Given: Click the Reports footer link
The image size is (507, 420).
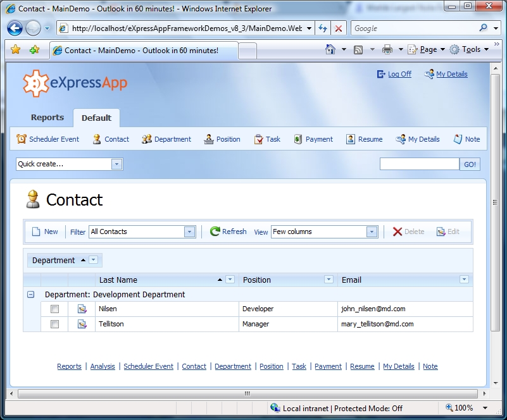Looking at the screenshot, I should 69,366.
